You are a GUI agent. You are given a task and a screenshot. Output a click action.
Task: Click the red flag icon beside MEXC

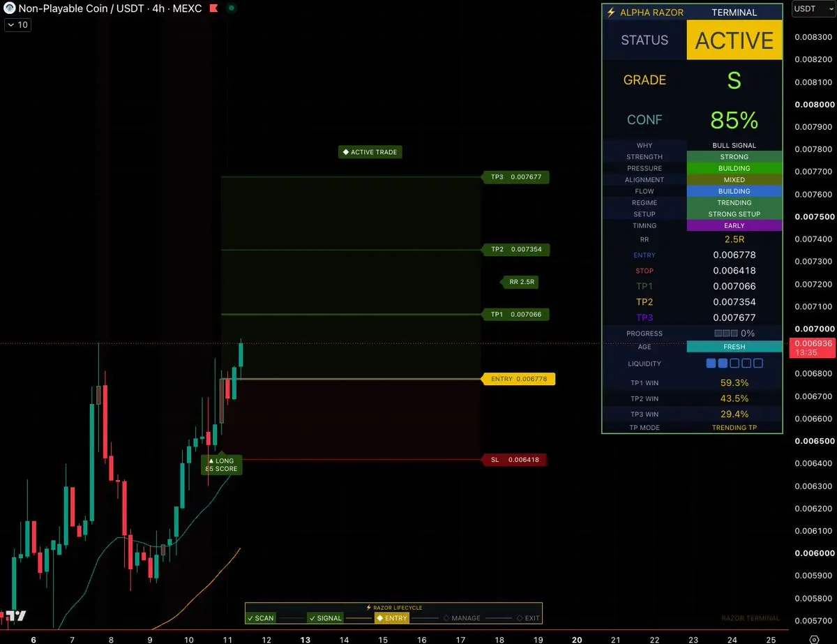point(216,8)
